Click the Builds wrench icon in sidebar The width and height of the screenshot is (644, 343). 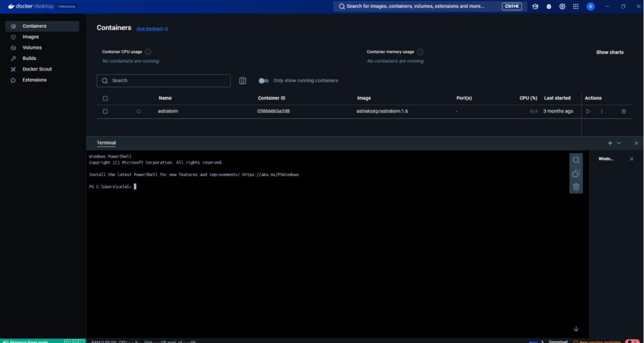(x=13, y=59)
